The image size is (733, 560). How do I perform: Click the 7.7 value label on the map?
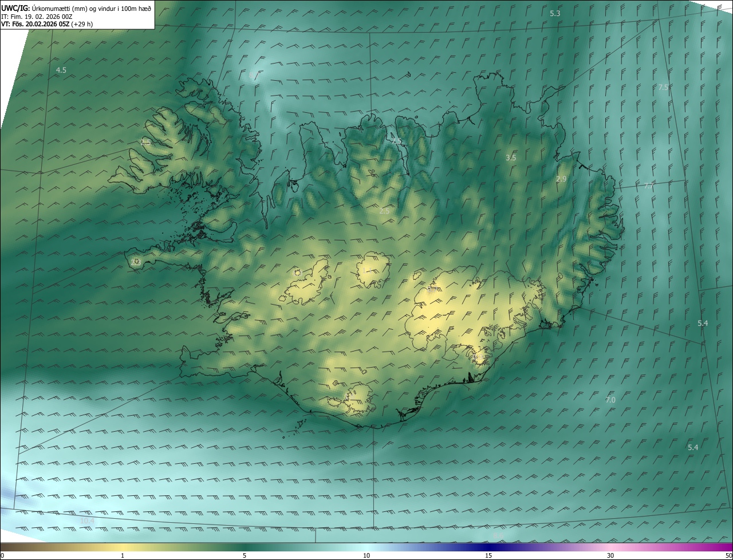(648, 186)
